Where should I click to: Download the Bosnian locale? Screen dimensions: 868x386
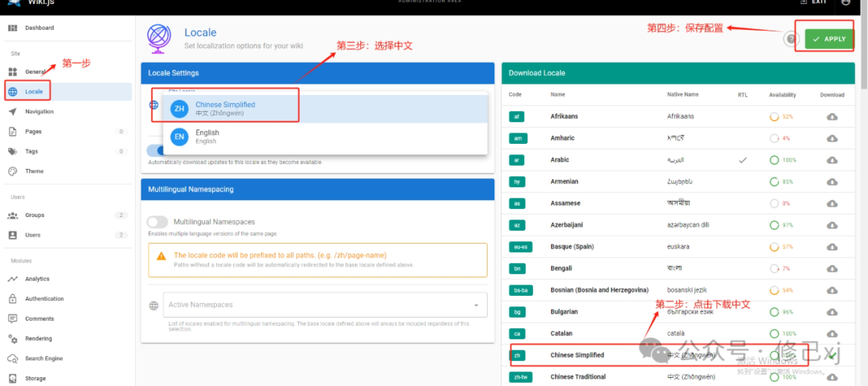click(832, 290)
